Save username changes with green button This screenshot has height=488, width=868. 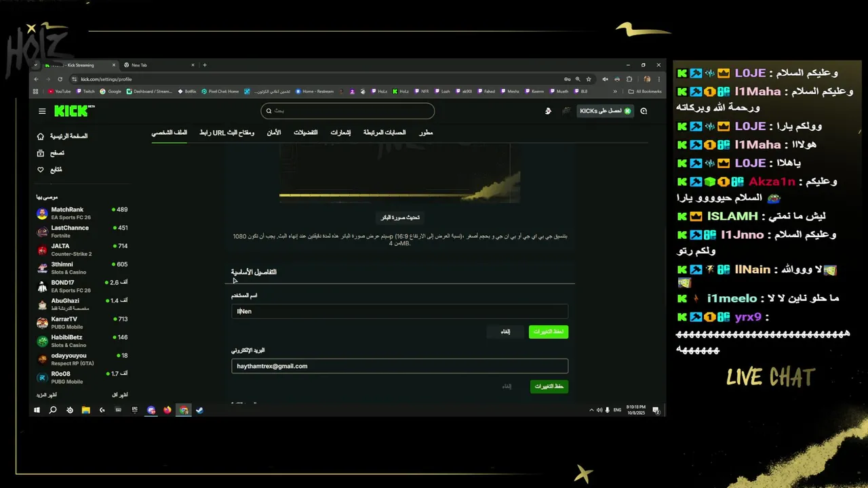(549, 332)
